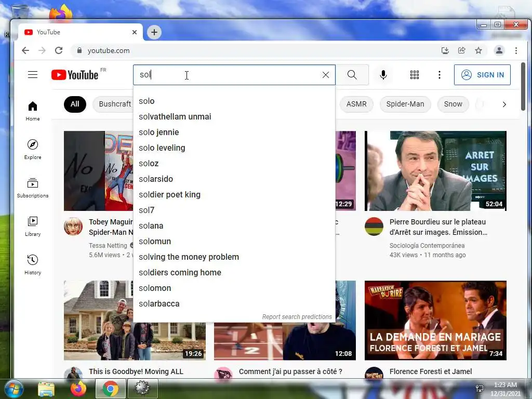Click the share page icon in address bar
The width and height of the screenshot is (532, 399).
pyautogui.click(x=462, y=50)
